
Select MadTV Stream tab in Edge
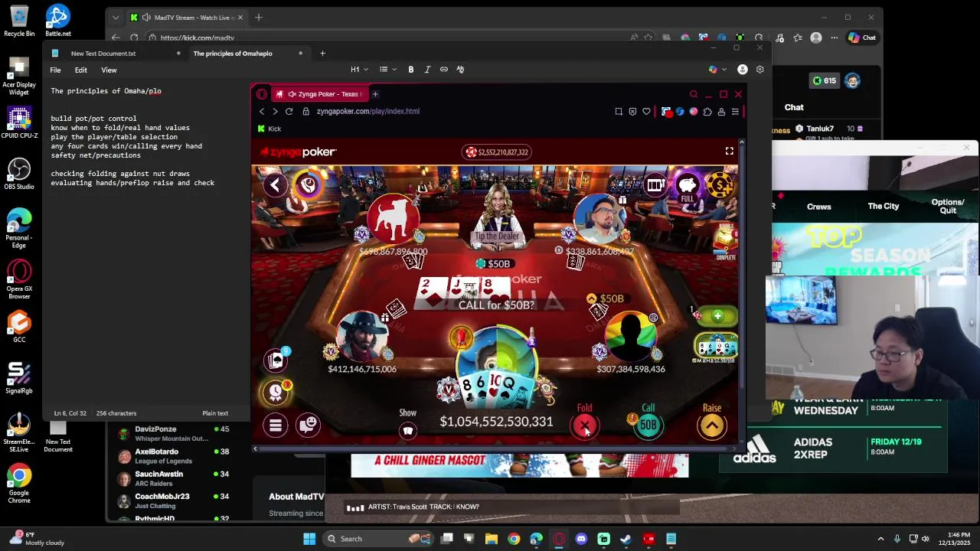coord(188,18)
